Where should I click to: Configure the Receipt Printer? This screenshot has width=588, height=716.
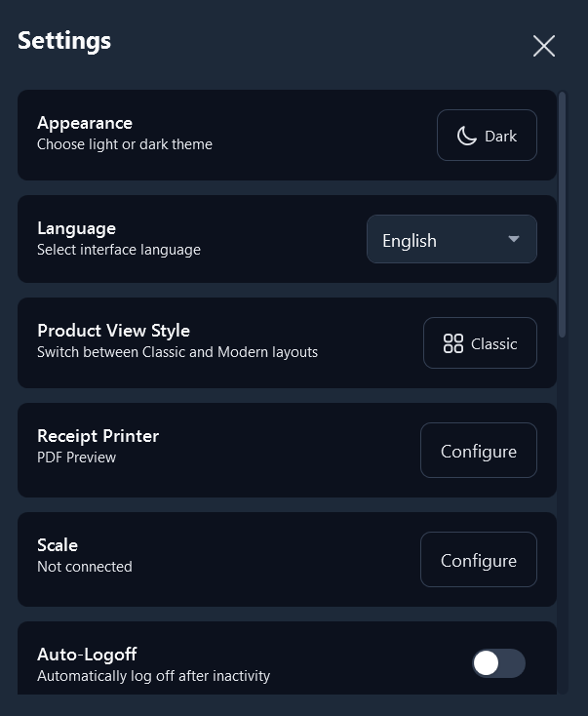click(x=478, y=451)
